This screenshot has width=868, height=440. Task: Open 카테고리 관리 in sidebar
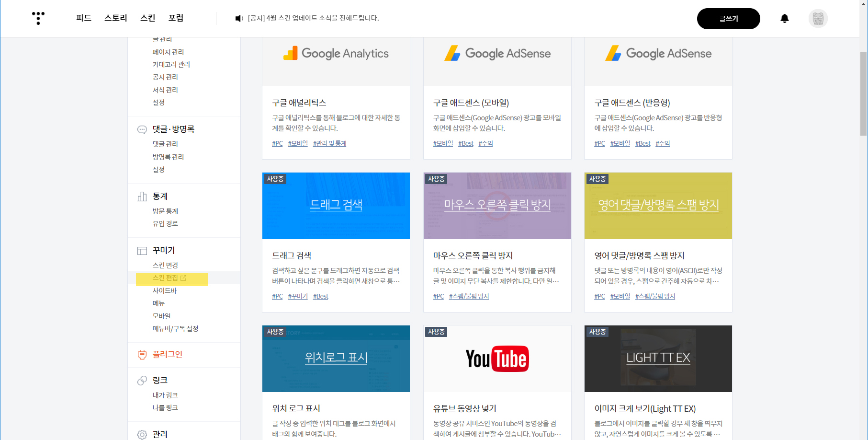(x=171, y=64)
